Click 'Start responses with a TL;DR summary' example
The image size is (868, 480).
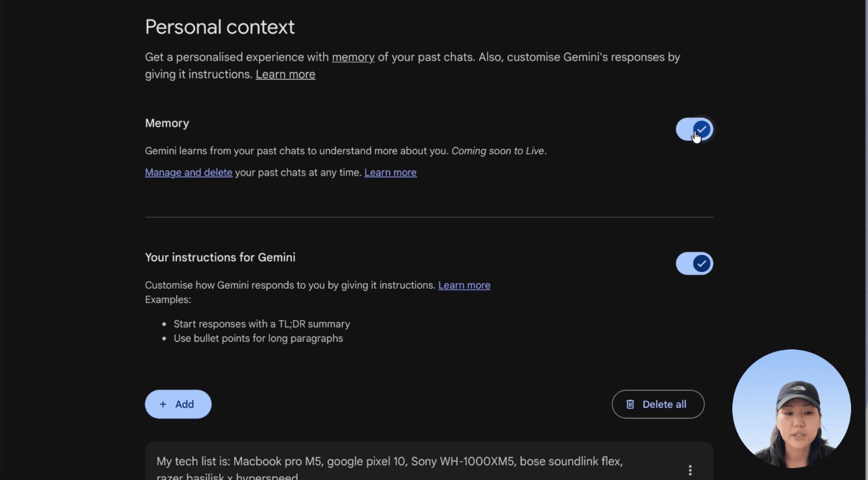point(261,324)
